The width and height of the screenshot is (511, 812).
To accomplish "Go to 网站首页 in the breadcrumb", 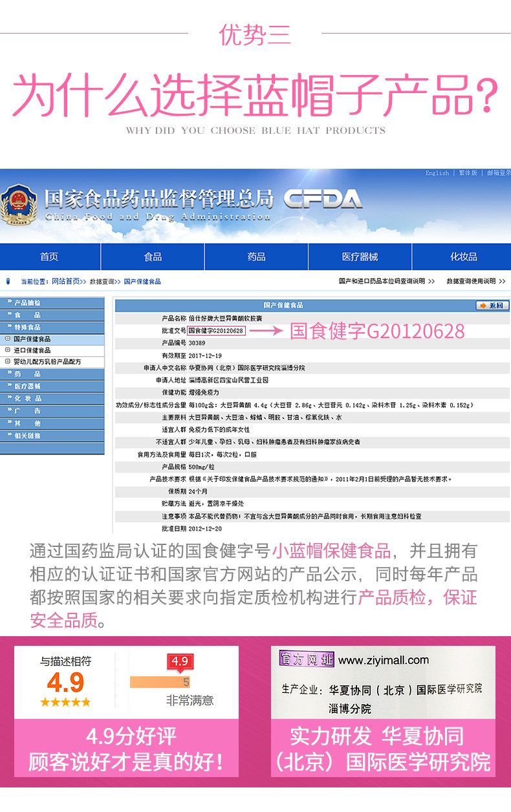I will (66, 281).
